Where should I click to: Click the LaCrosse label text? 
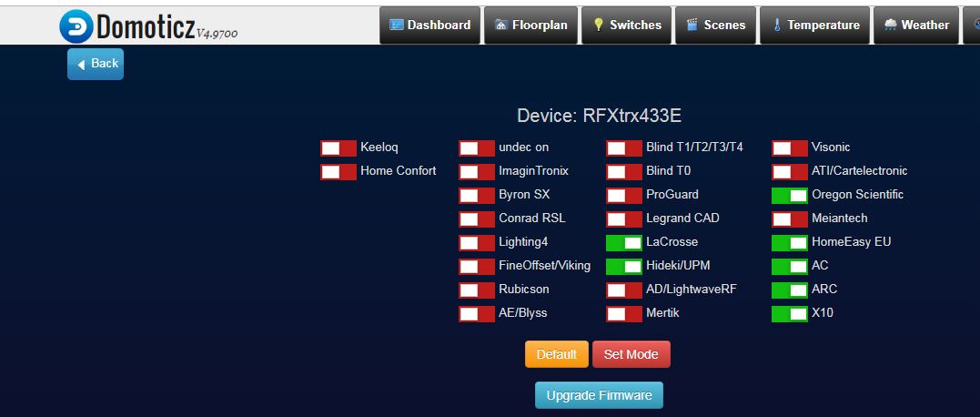click(x=672, y=242)
